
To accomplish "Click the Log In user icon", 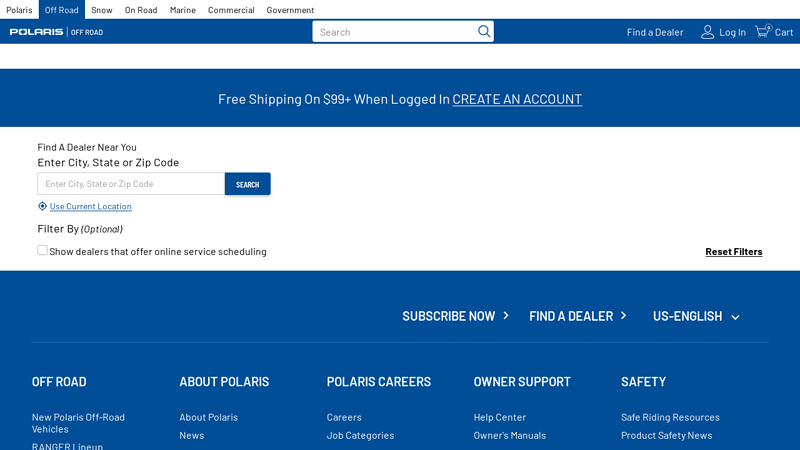I will [708, 32].
